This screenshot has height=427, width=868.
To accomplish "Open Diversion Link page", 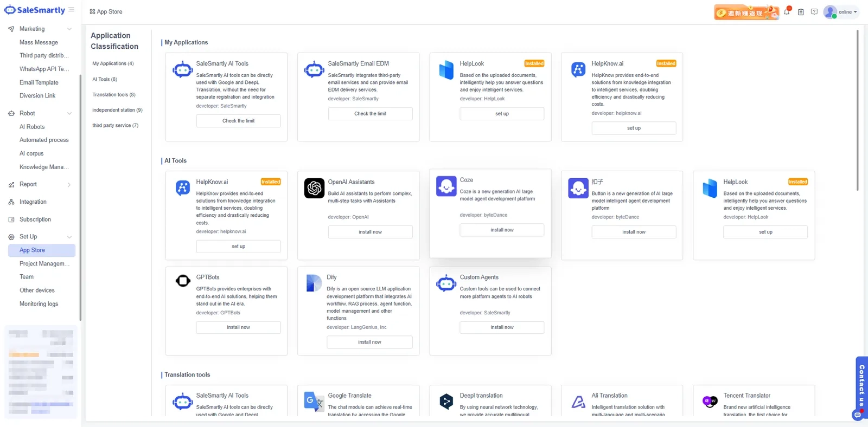I will [37, 95].
